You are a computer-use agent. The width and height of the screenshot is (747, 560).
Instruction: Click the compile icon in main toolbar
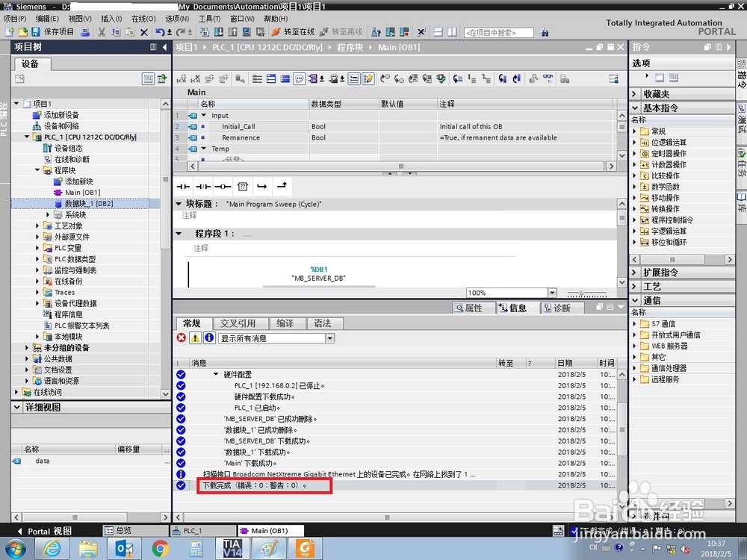click(205, 32)
